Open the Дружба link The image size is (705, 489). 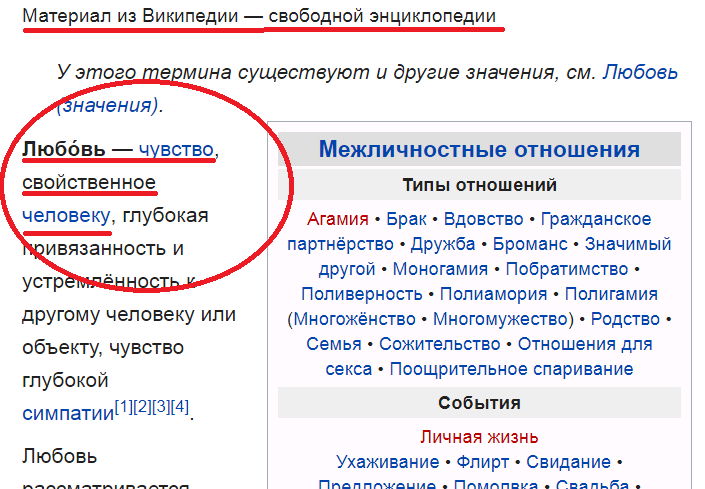(443, 244)
